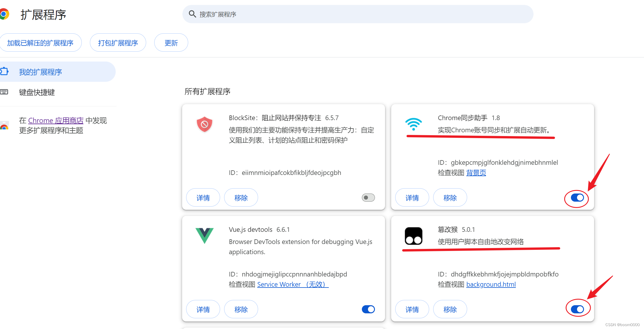This screenshot has width=644, height=329.
Task: Open 详情 for Vue.js devtools
Action: (x=203, y=309)
